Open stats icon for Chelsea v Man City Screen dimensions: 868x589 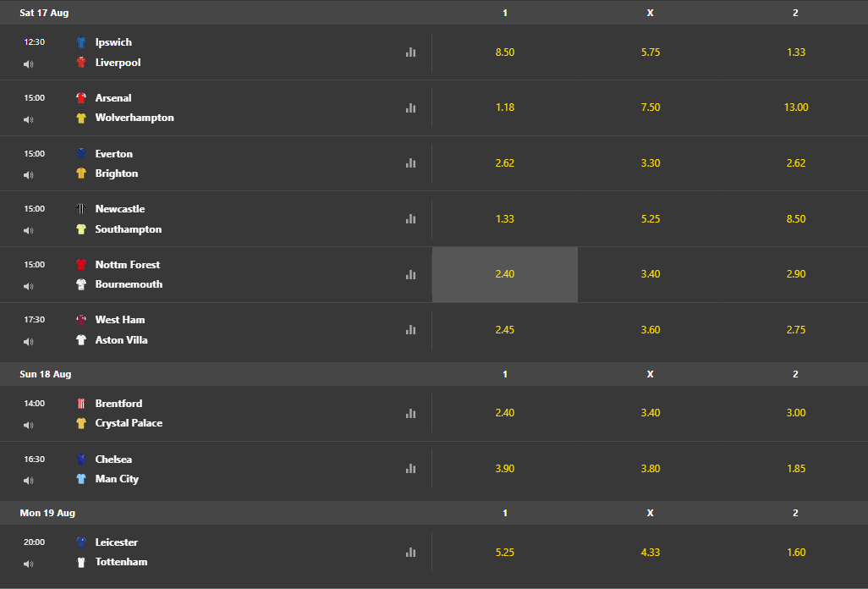click(x=410, y=468)
